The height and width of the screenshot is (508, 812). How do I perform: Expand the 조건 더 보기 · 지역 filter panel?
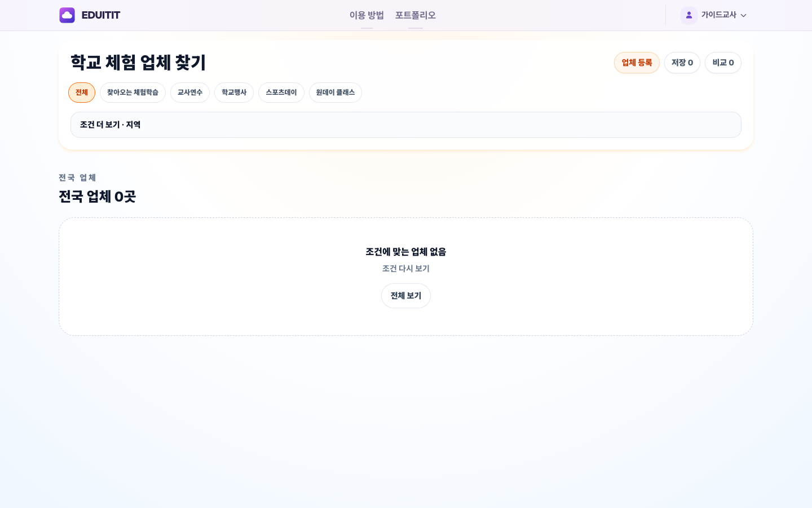406,125
